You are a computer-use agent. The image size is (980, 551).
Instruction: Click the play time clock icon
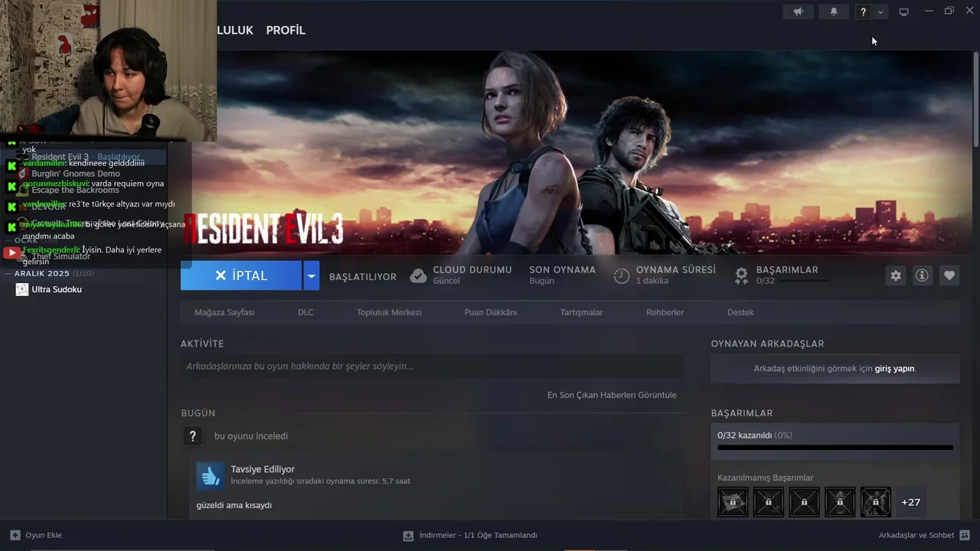tap(622, 275)
